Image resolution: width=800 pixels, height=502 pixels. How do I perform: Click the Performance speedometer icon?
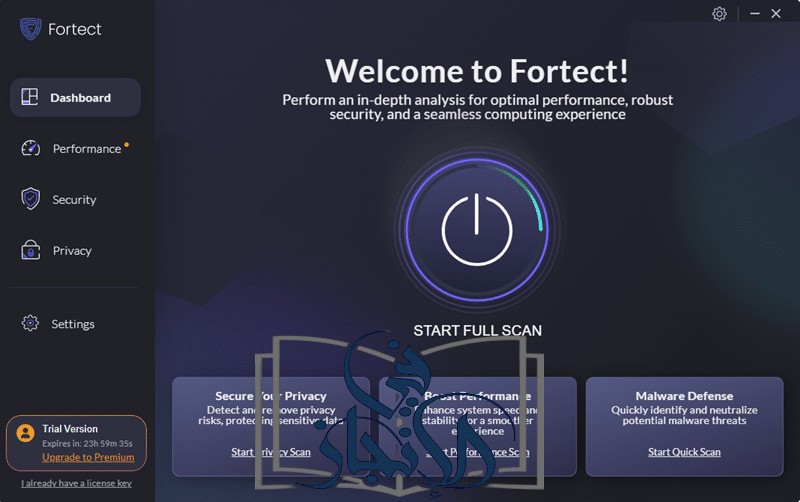[31, 148]
